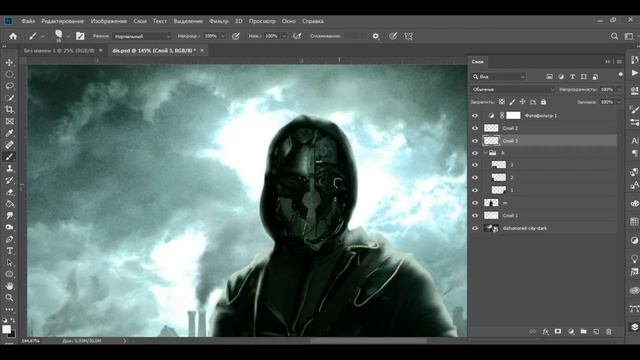Click the background color swatch
The width and height of the screenshot is (640, 360).
click(12, 334)
